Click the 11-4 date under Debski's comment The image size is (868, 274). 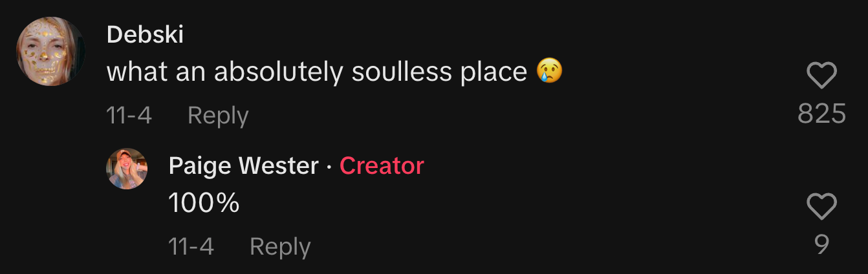click(x=129, y=116)
